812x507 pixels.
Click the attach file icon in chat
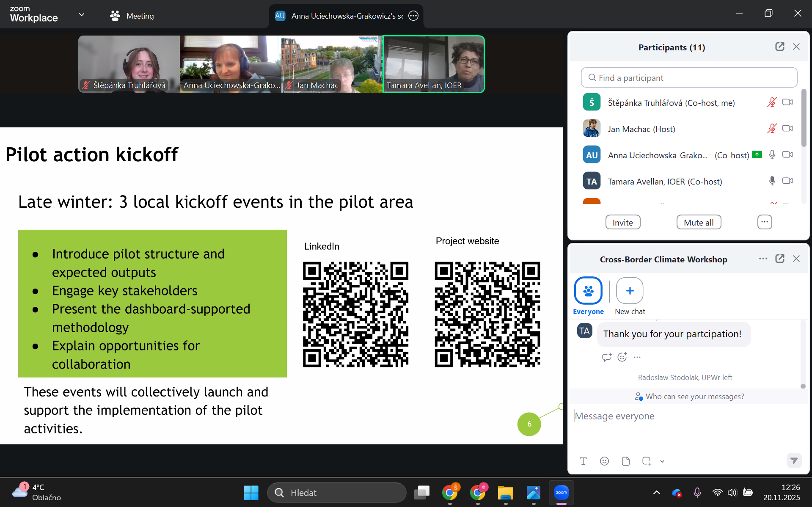(x=626, y=461)
